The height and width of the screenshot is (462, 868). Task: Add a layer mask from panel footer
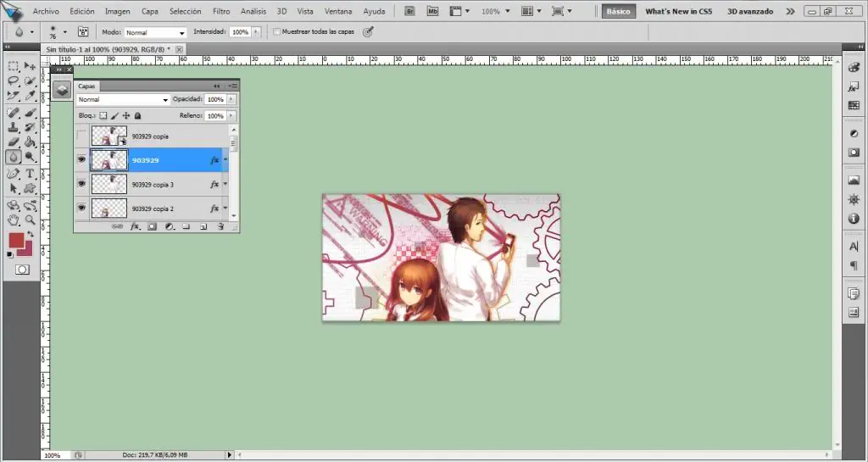click(x=153, y=226)
